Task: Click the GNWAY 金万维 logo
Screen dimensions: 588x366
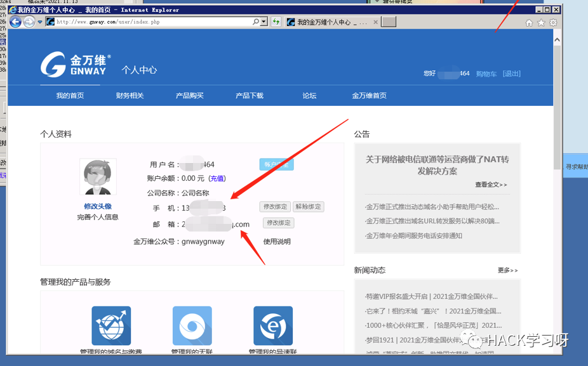Action: (x=76, y=65)
